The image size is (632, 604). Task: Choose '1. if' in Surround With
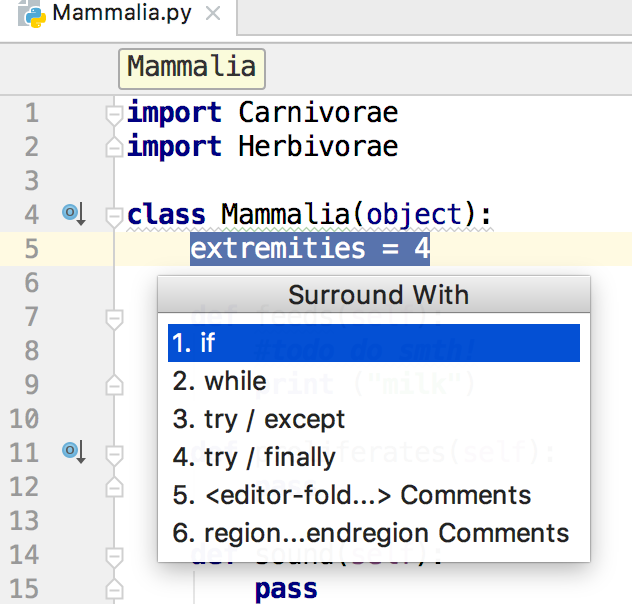[x=374, y=343]
